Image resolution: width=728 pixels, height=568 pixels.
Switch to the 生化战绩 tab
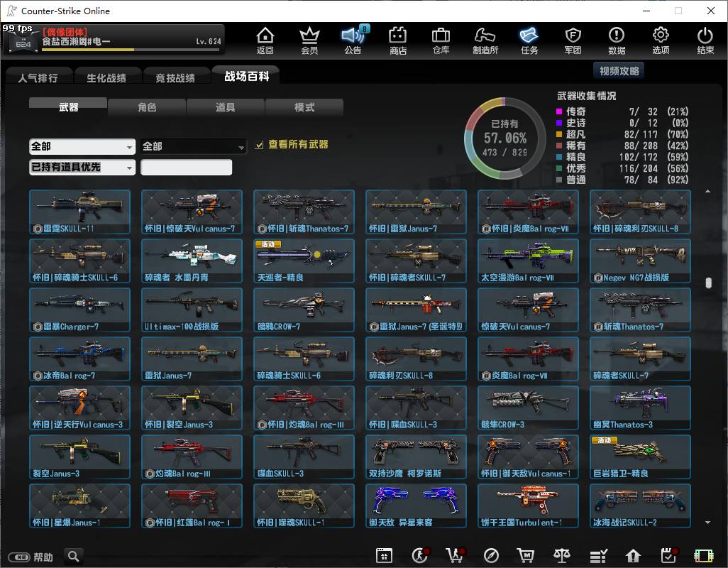[x=106, y=77]
